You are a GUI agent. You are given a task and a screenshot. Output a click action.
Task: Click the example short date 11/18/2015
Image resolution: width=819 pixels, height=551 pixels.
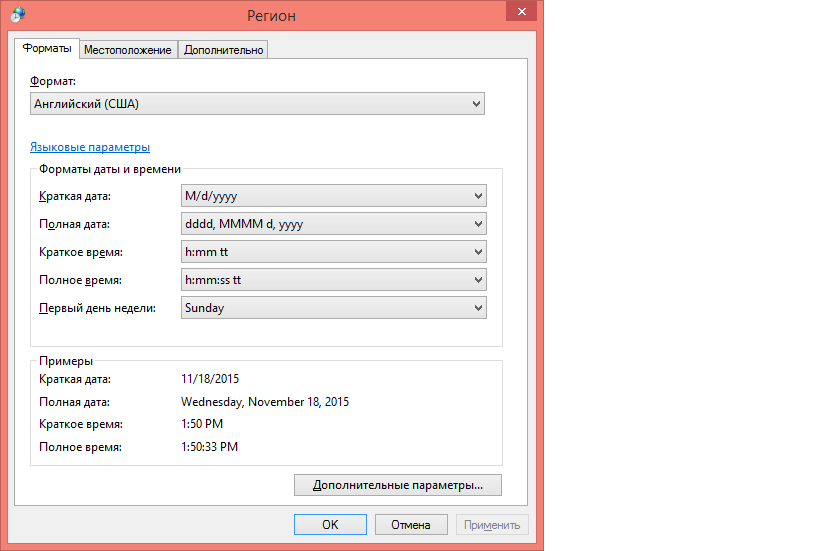[x=210, y=379]
